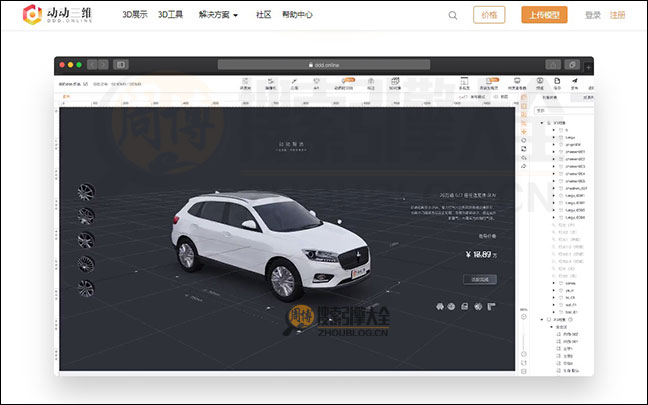The image size is (648, 405).
Task: Click the zoom-in circle below the zoom slider
Action: click(524, 354)
